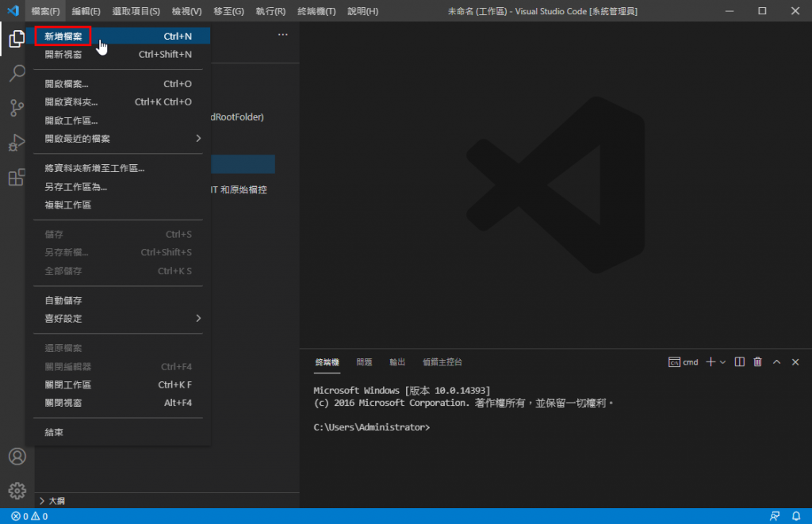Select 開新視窗 menu item
This screenshot has height=524, width=812.
(x=118, y=55)
